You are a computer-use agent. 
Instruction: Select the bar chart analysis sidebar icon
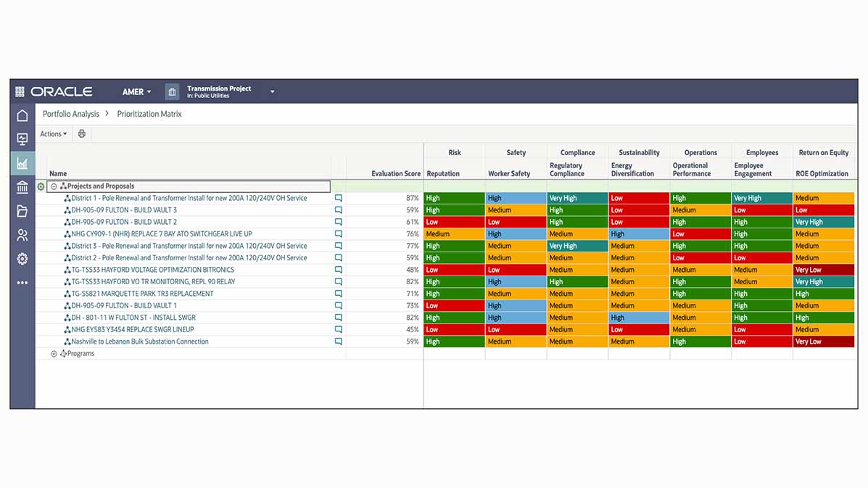coord(22,164)
